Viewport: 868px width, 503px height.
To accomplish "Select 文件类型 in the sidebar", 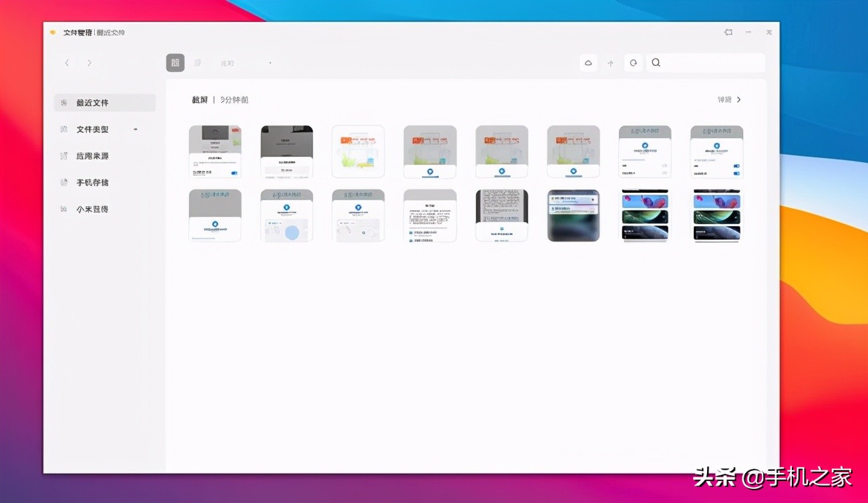I will [92, 129].
